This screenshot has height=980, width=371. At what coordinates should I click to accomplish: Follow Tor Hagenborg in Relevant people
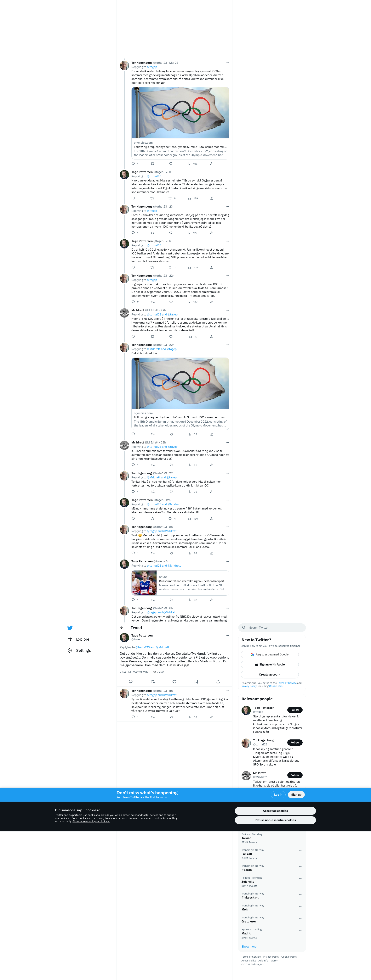295,743
